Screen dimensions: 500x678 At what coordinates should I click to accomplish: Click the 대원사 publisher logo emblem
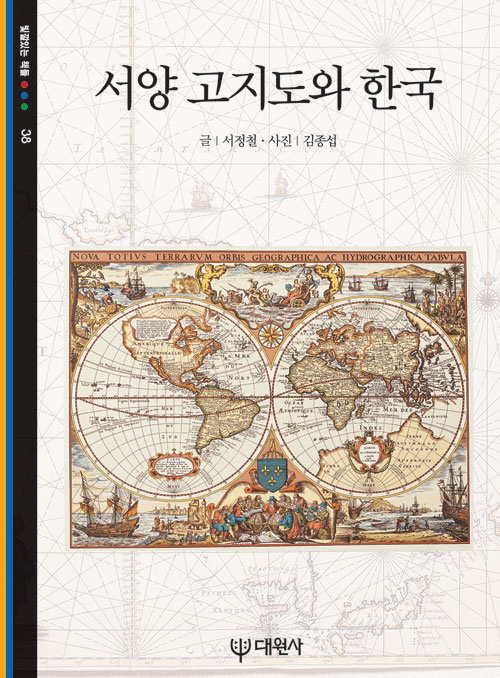coord(239,648)
